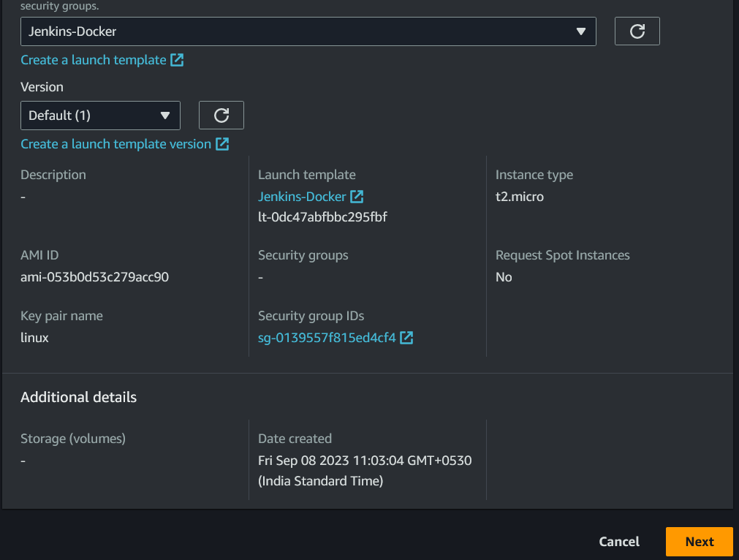This screenshot has height=560, width=739.
Task: Click the template ID lt-0dc47abfbbc295fbf
Action: pos(322,217)
